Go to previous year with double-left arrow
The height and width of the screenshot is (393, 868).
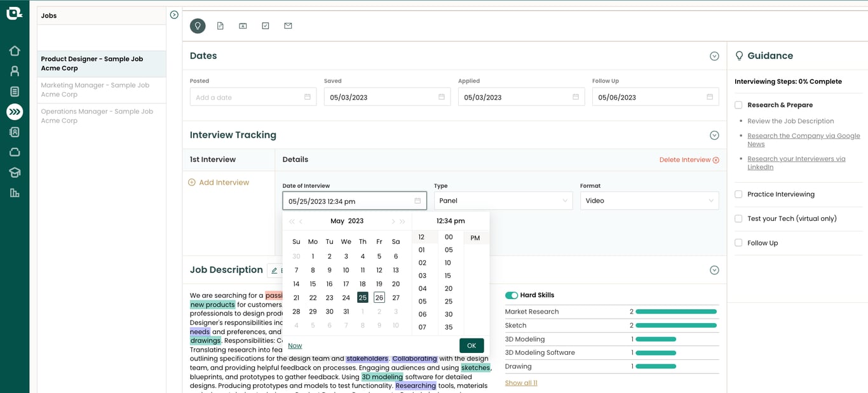(292, 222)
